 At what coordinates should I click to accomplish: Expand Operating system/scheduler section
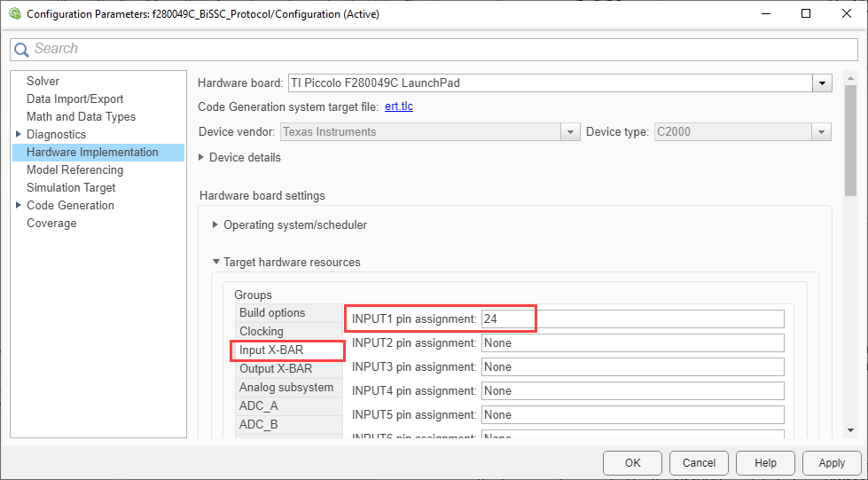point(215,224)
